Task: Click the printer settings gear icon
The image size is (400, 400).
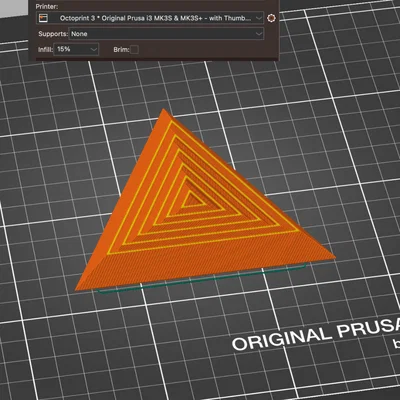Action: [x=272, y=18]
